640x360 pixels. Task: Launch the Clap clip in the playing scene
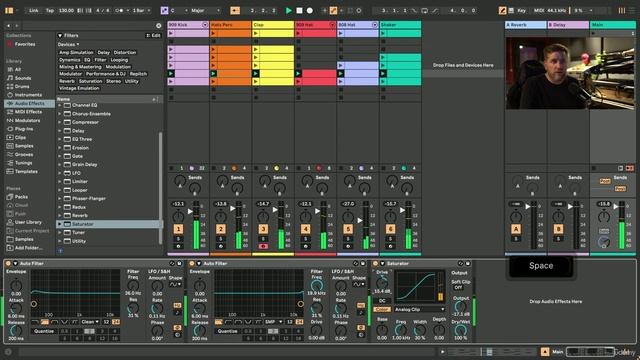click(256, 74)
